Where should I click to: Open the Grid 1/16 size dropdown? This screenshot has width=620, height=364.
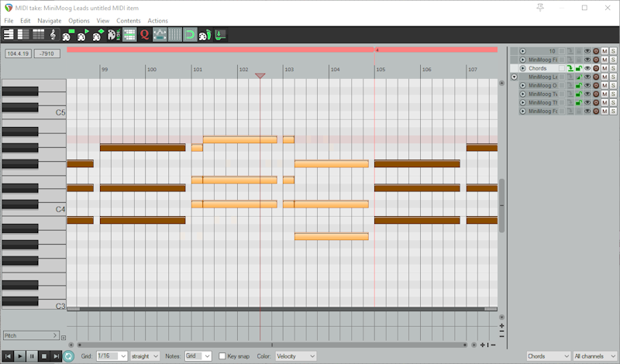pyautogui.click(x=112, y=356)
